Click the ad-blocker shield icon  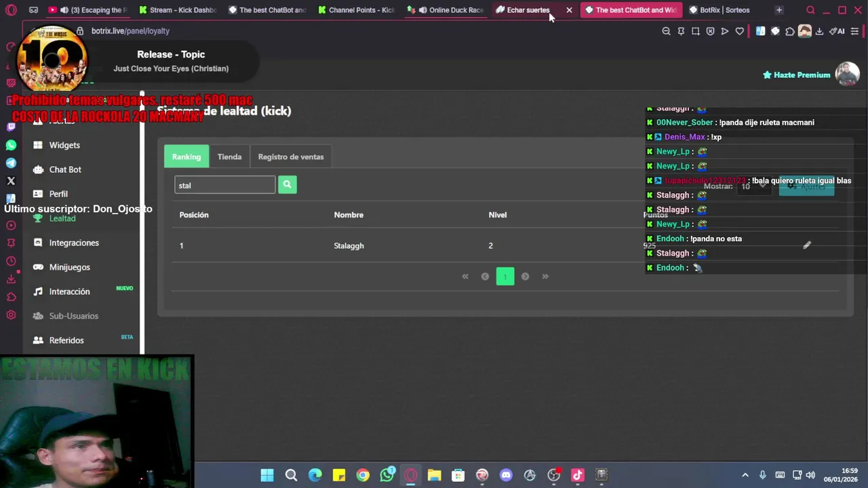710,31
